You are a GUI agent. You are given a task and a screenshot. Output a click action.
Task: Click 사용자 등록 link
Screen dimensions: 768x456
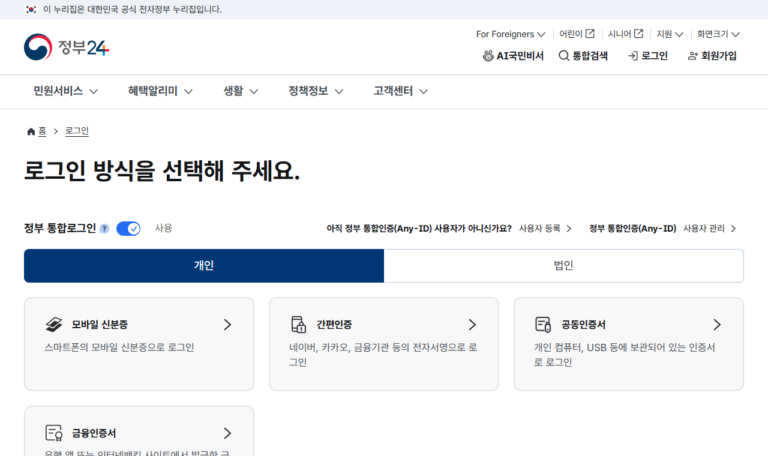[545, 229]
